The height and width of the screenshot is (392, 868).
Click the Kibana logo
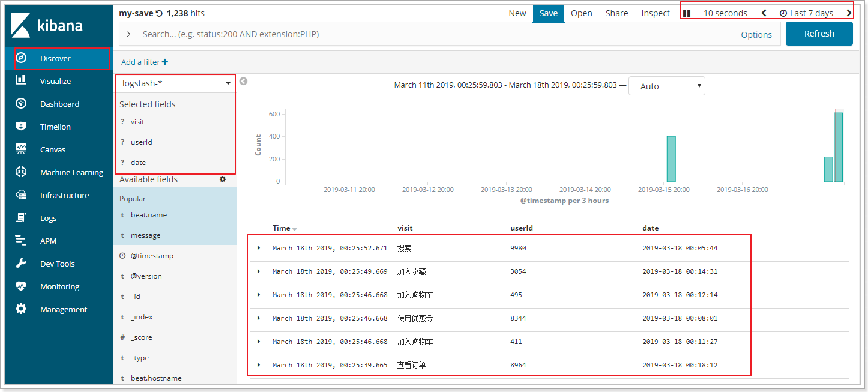47,26
